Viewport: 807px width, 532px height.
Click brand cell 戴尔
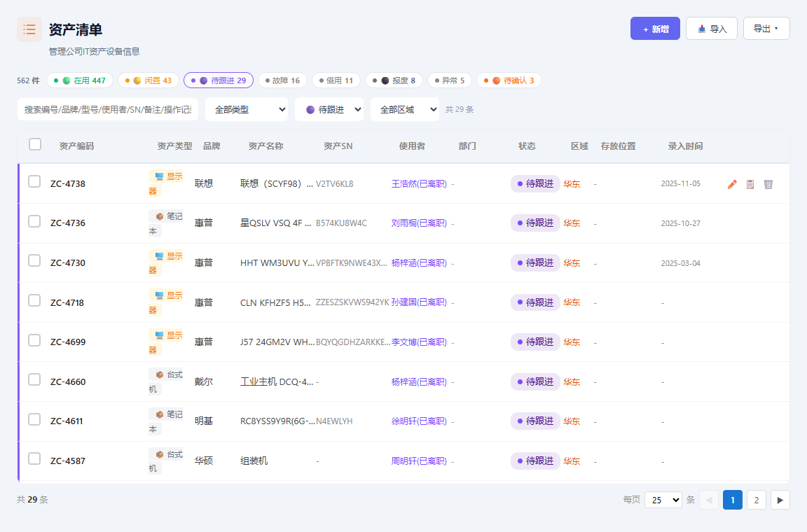tap(203, 381)
